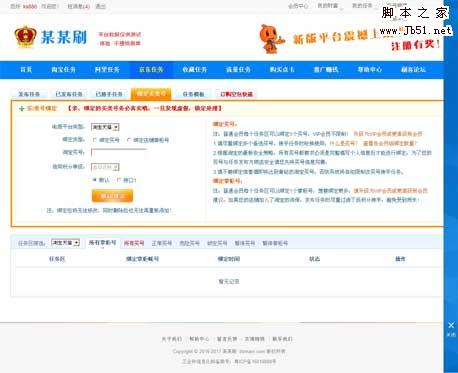
Task: Open 会员中心 in the top bar
Action: [x=298, y=6]
